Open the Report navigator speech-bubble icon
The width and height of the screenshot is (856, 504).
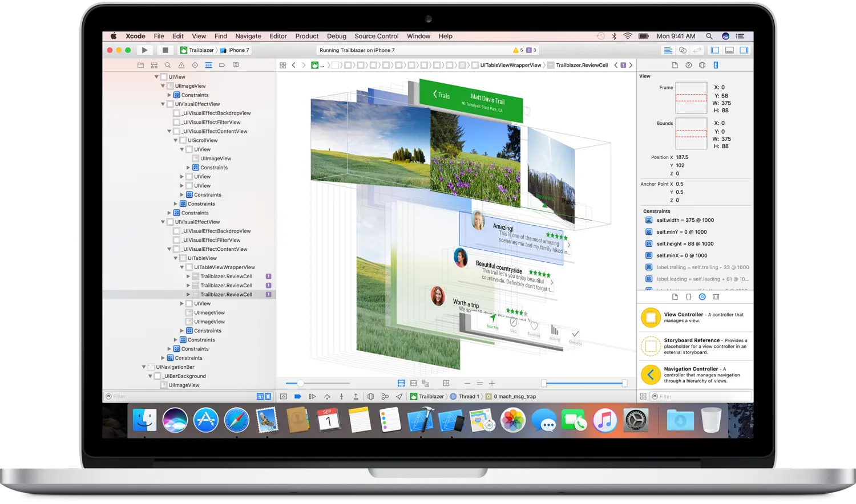pos(236,65)
